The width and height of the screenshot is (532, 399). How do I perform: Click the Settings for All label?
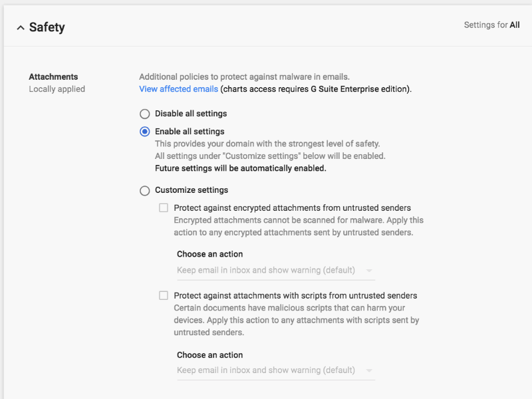click(491, 25)
